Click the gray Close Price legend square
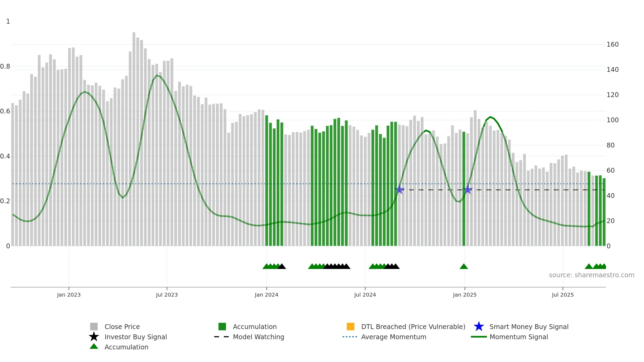Screen dimensions: 644x362 point(94,326)
